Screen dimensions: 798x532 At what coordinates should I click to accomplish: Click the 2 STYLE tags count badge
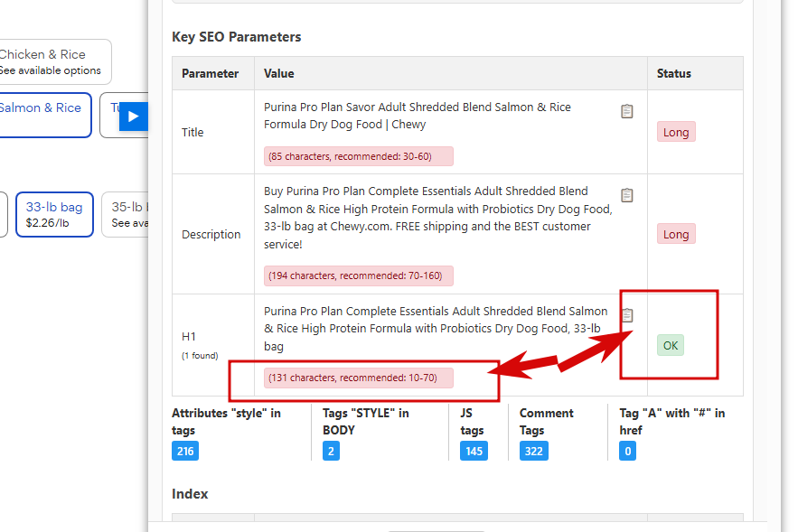[x=331, y=451]
